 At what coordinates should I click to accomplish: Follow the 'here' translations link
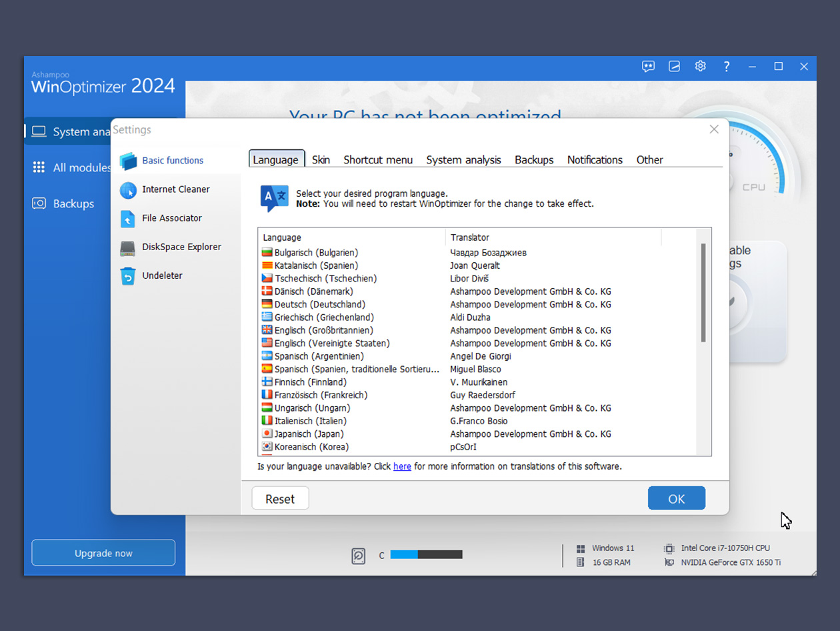[x=402, y=466]
